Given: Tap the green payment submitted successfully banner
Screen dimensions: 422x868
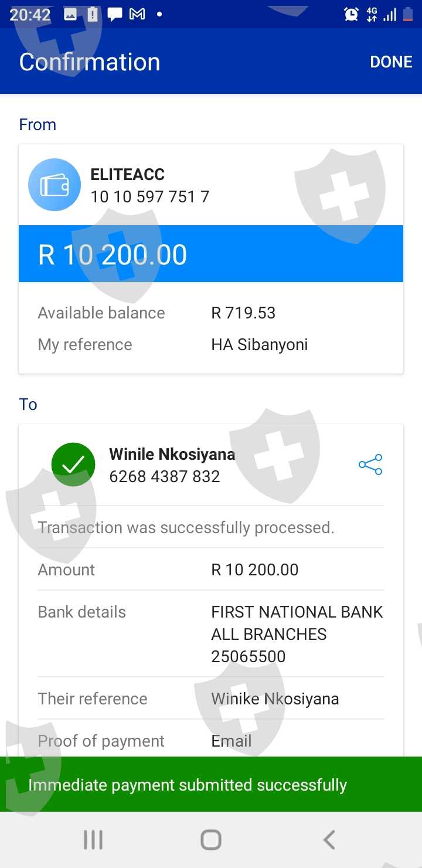Looking at the screenshot, I should pos(211,785).
